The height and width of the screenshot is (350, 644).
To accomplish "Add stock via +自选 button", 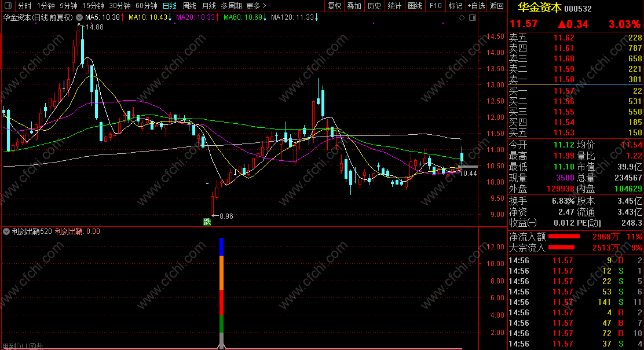I will [477, 6].
